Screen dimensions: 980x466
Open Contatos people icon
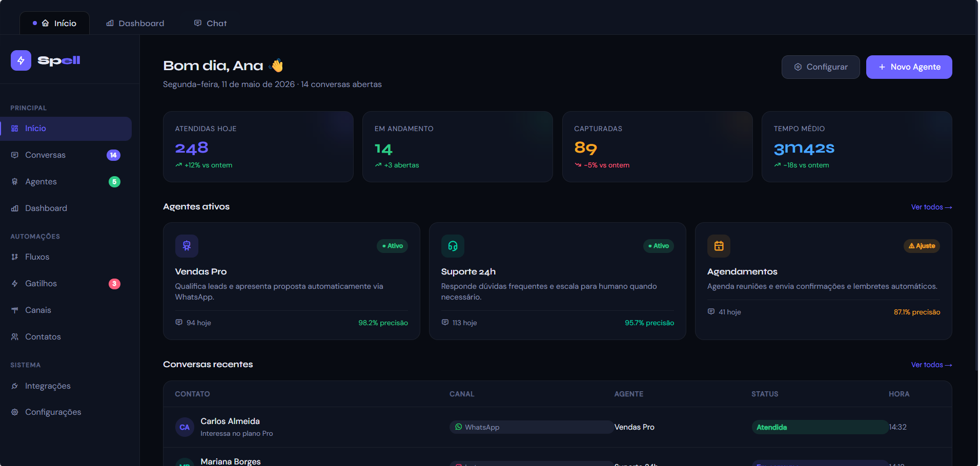pos(15,337)
